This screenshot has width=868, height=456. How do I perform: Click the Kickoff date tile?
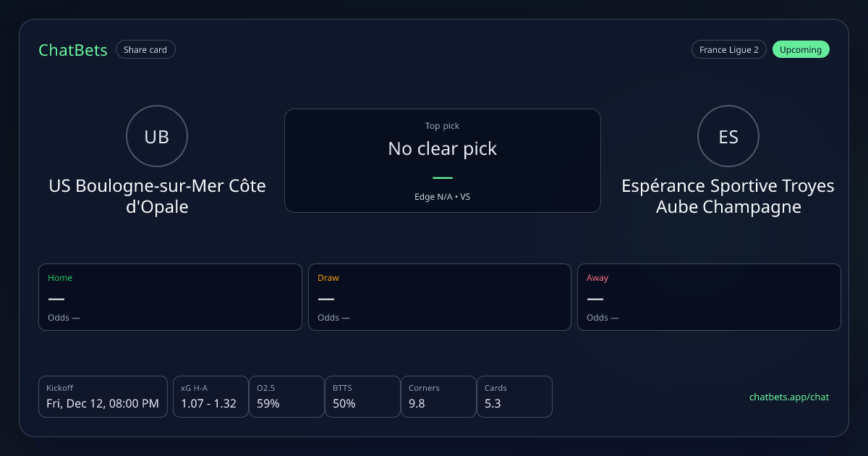point(103,397)
